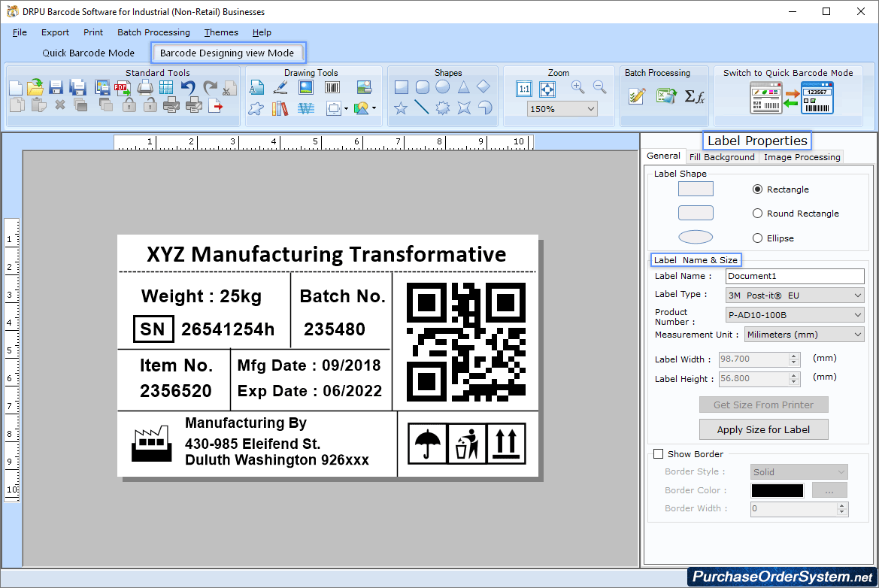Select the Text drawing tool

[256, 87]
